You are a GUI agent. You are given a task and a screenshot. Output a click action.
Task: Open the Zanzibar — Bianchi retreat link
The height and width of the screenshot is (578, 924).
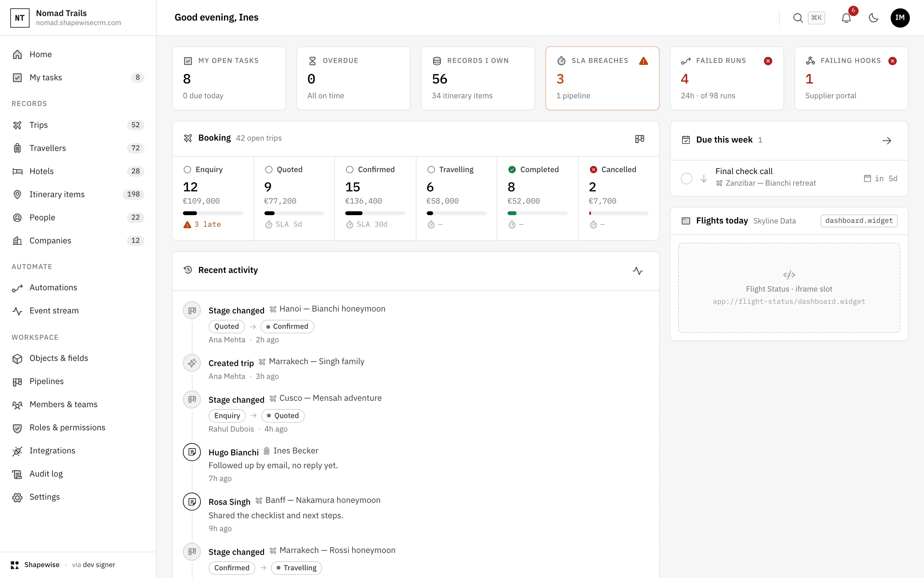tap(766, 183)
